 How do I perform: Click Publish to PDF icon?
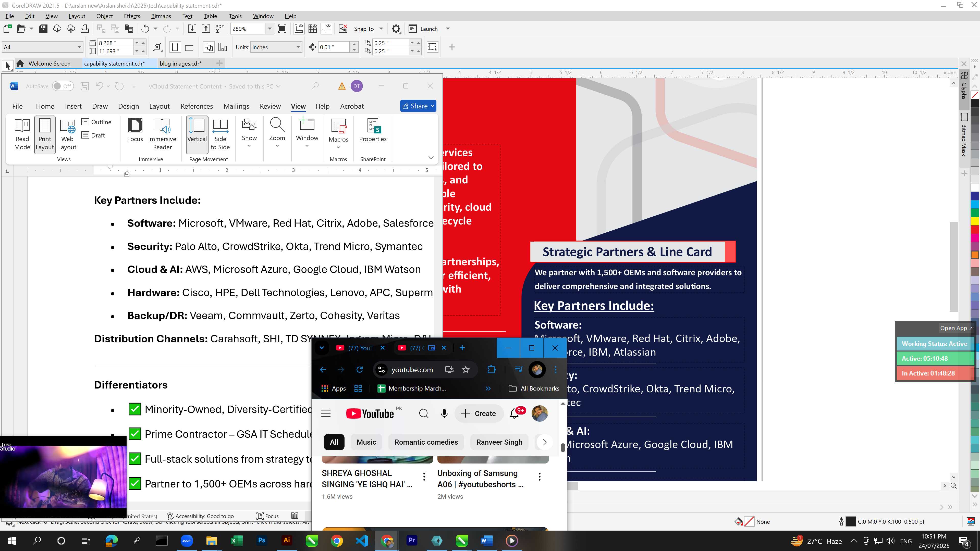pos(219,29)
